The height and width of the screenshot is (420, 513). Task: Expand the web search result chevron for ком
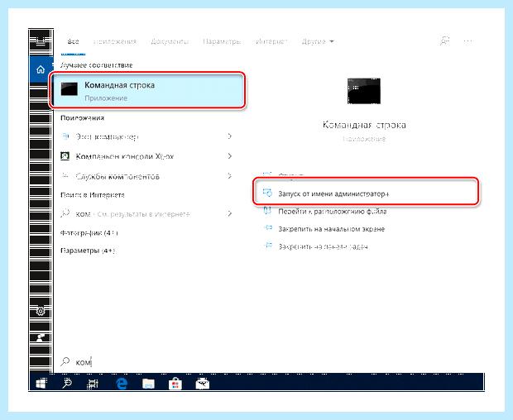230,214
